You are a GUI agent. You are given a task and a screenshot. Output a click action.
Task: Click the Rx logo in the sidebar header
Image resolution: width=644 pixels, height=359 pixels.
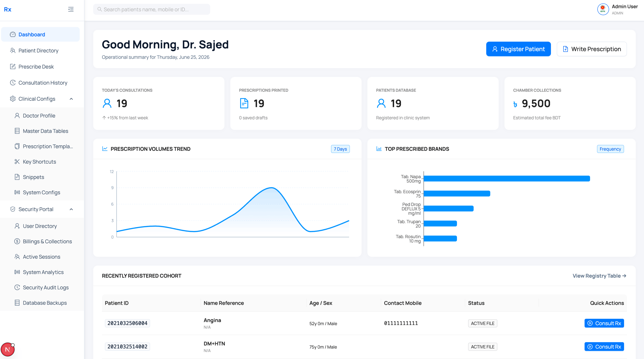point(8,9)
